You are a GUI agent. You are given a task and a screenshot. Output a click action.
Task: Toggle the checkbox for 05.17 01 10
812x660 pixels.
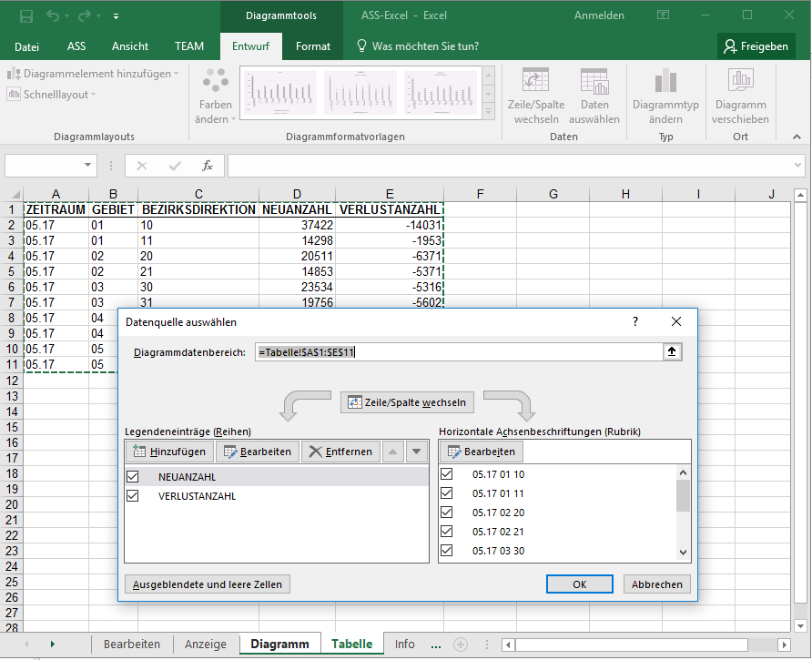(x=446, y=474)
